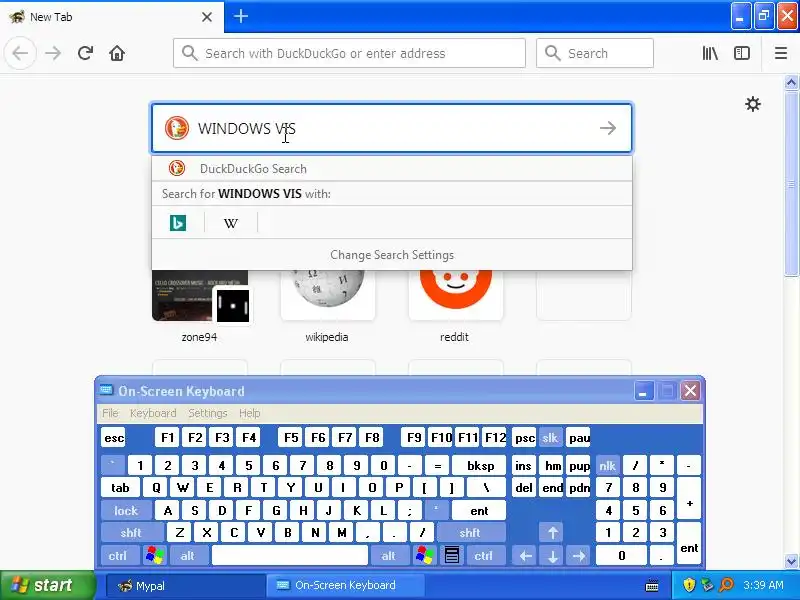Focus the toolbar Search box
The width and height of the screenshot is (800, 600).
(594, 53)
